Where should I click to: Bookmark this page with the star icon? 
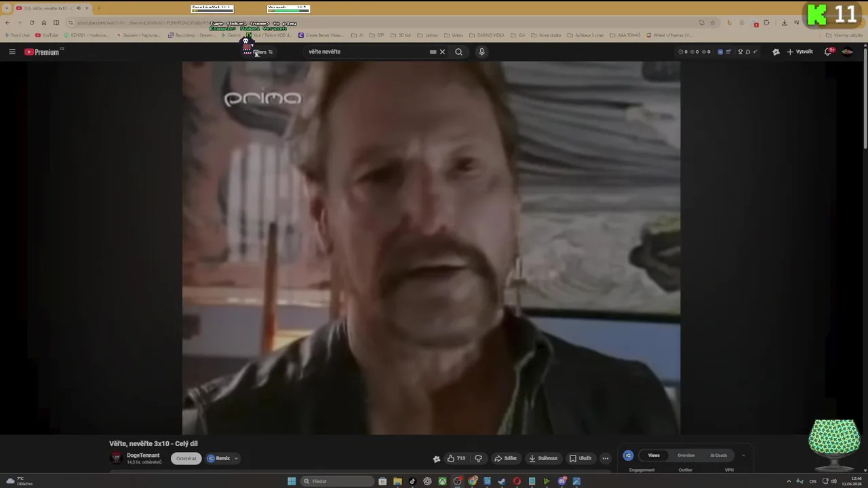point(712,22)
